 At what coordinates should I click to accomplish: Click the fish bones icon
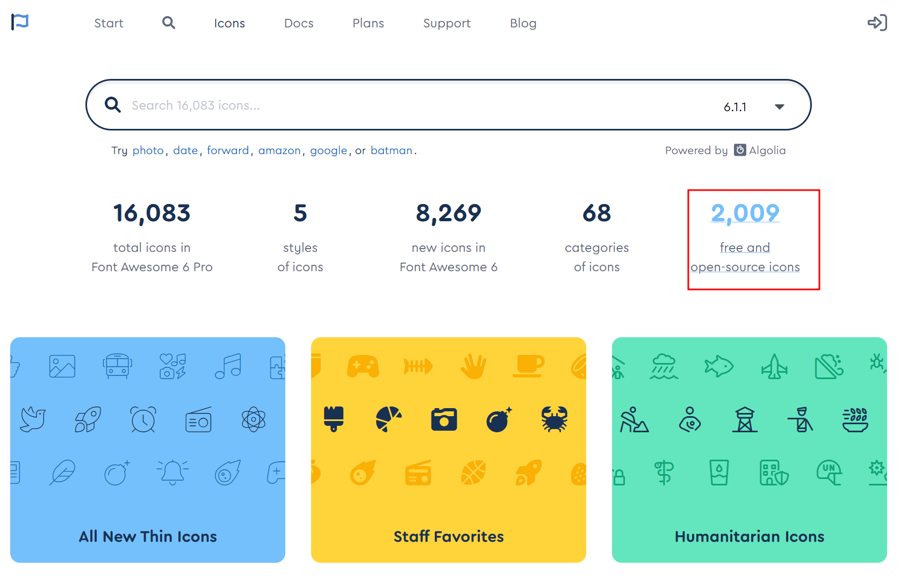pyautogui.click(x=418, y=366)
